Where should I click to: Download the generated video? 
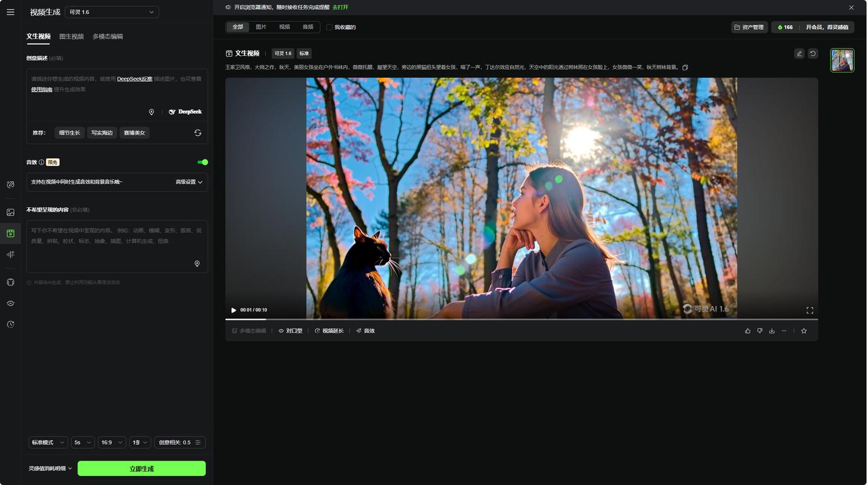click(772, 331)
